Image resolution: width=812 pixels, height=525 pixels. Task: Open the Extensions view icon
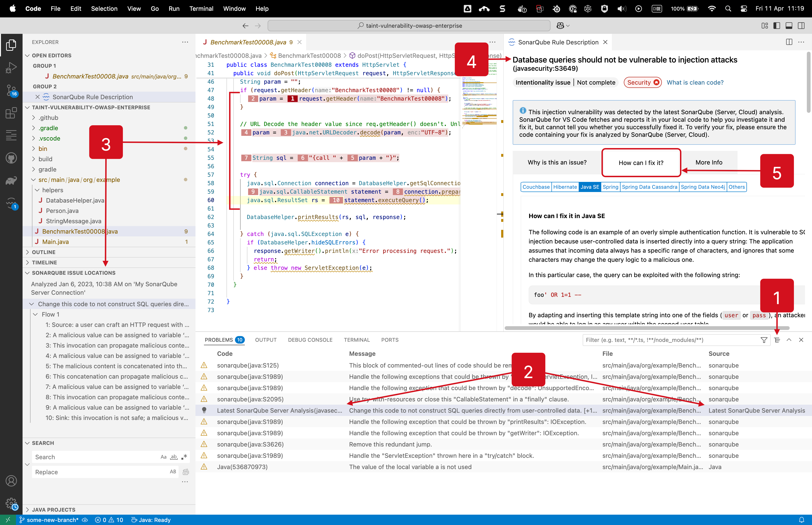click(11, 113)
